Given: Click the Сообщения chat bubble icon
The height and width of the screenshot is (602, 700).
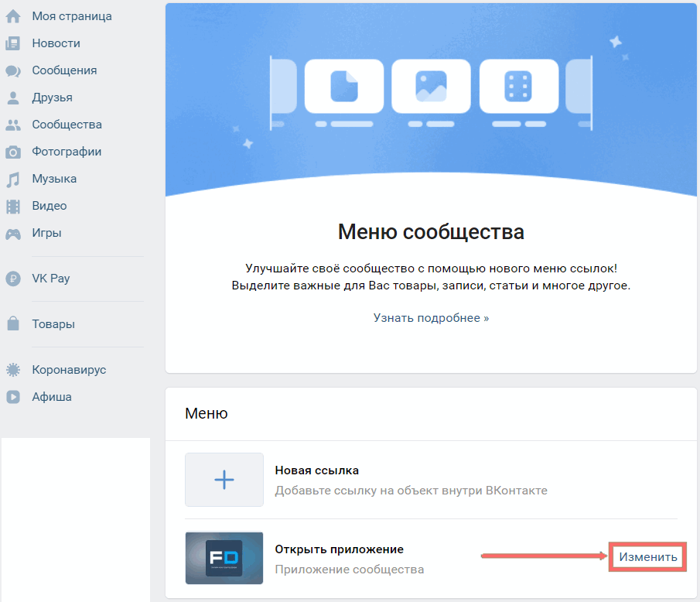Looking at the screenshot, I should pyautogui.click(x=13, y=70).
